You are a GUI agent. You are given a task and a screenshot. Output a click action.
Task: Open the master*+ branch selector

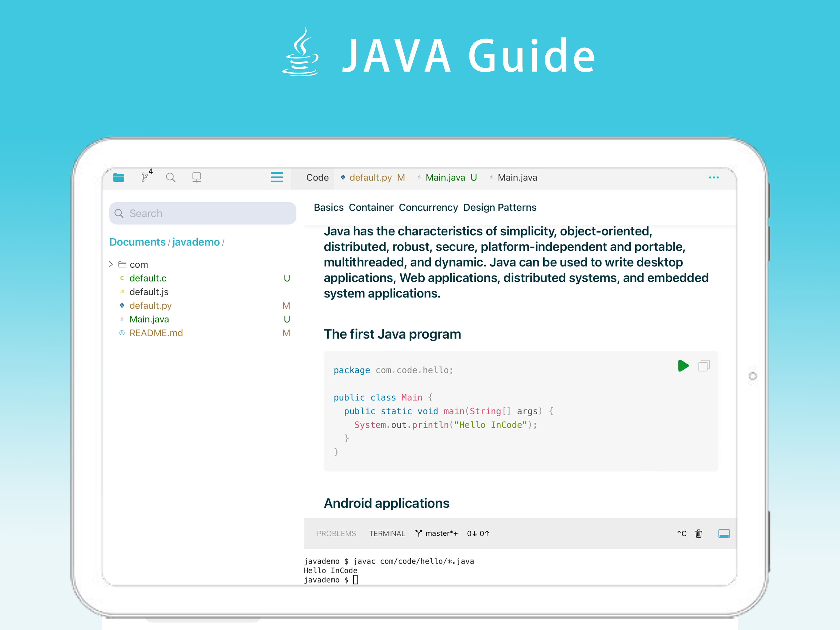[436, 533]
